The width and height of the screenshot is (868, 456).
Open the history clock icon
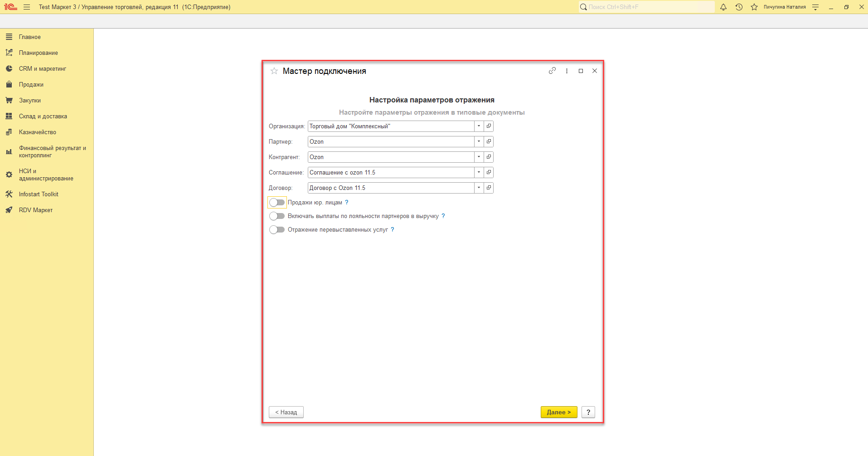(739, 7)
